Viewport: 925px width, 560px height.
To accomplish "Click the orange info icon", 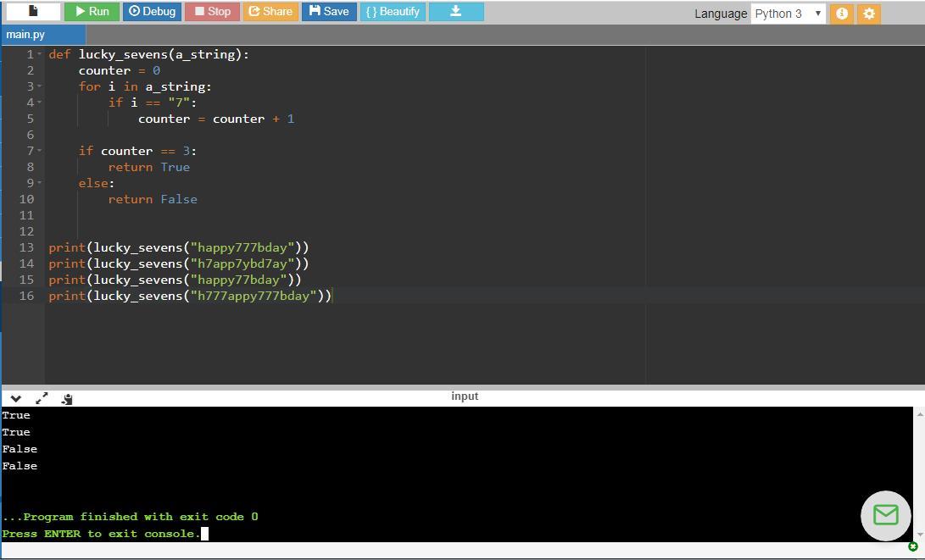I will (841, 14).
